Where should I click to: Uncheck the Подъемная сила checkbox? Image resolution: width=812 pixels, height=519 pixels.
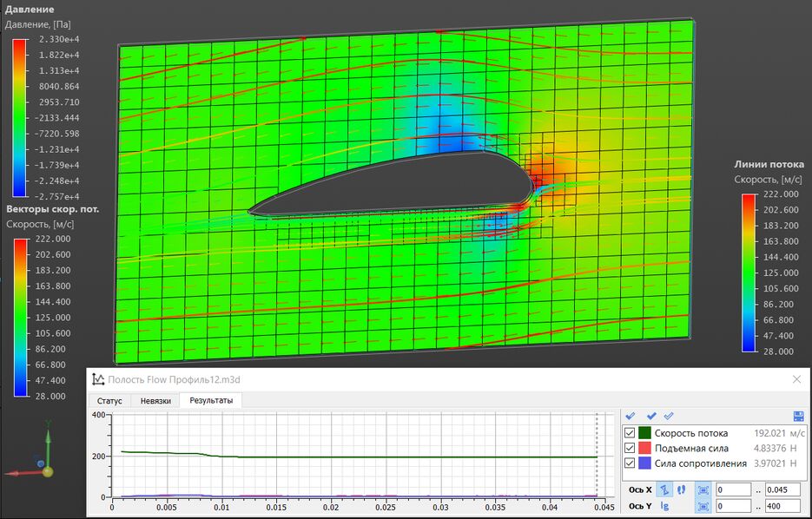coord(630,448)
